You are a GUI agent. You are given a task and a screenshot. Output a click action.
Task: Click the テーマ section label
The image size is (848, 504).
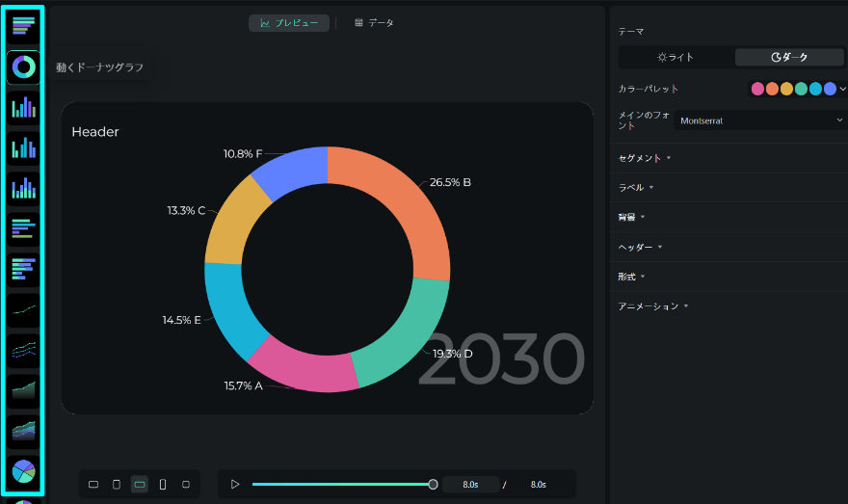[631, 32]
